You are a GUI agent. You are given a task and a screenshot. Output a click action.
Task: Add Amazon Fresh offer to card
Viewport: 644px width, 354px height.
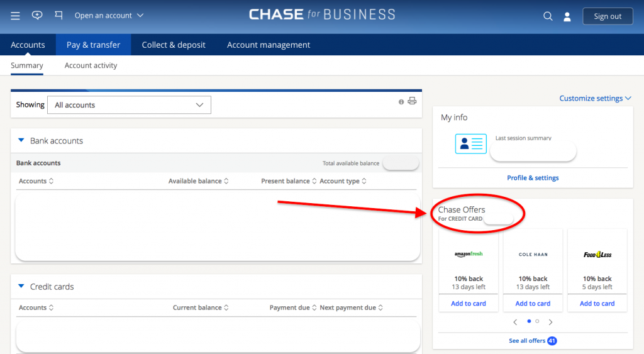468,304
